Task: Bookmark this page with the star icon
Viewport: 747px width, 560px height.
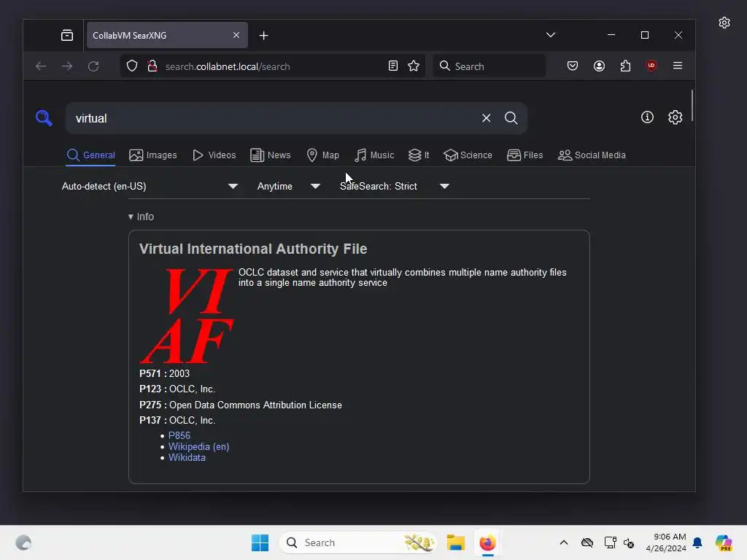Action: pyautogui.click(x=414, y=66)
